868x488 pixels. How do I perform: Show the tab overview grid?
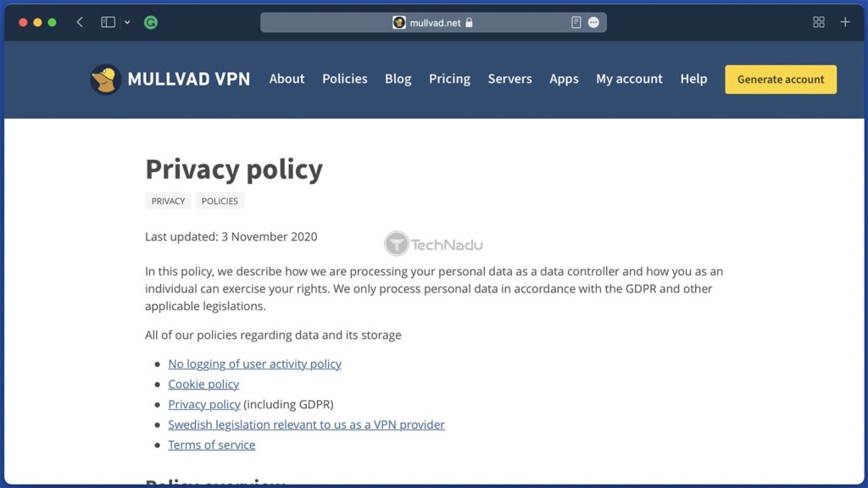[819, 23]
